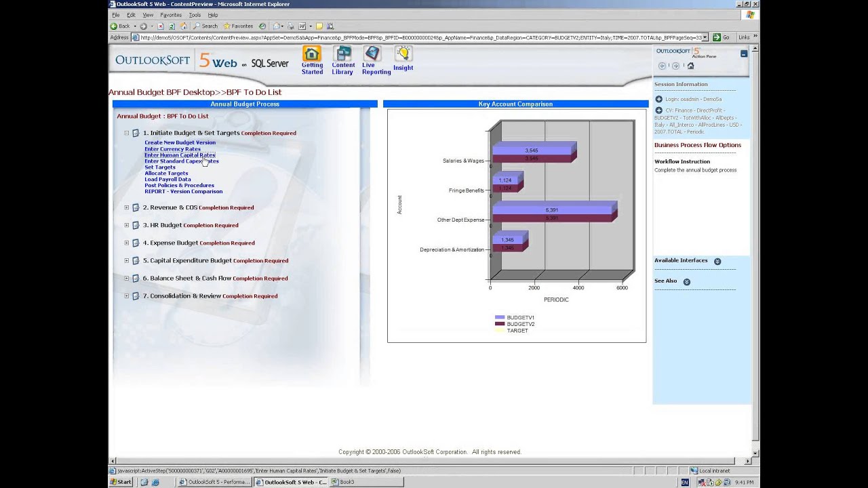Open the Favorites menu
The image size is (868, 488).
(171, 15)
